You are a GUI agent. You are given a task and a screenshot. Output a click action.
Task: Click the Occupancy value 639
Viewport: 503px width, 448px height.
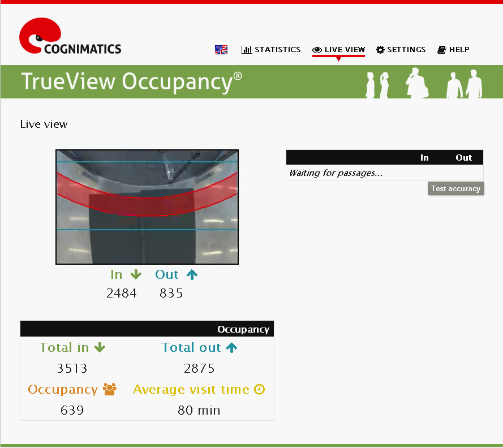pyautogui.click(x=72, y=410)
